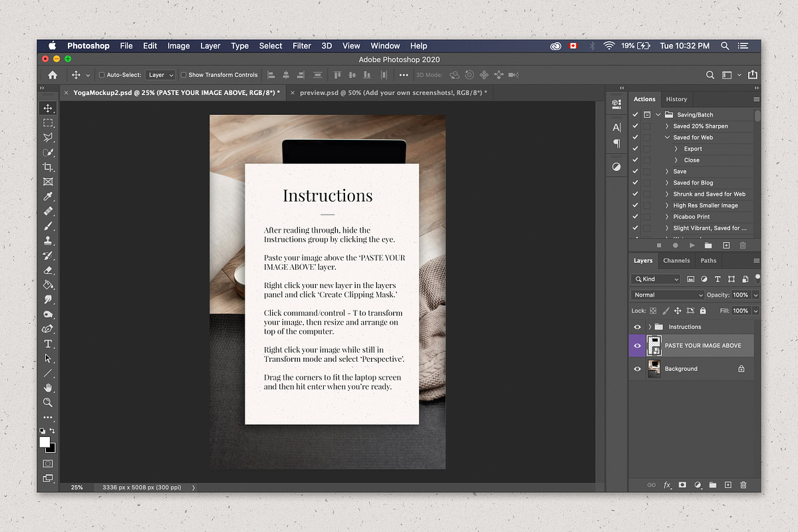The width and height of the screenshot is (798, 532).
Task: Open the Kind filter dropdown in Layers
Action: pos(656,279)
